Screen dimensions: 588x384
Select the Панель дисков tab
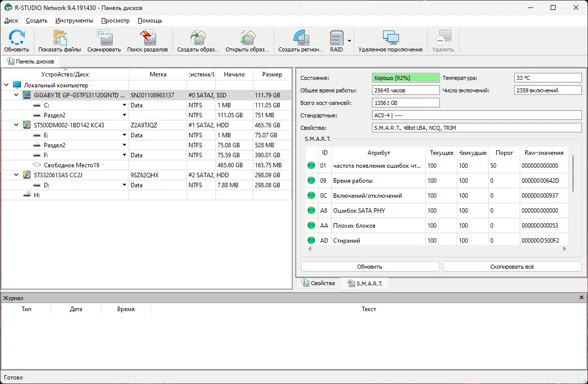coord(30,61)
